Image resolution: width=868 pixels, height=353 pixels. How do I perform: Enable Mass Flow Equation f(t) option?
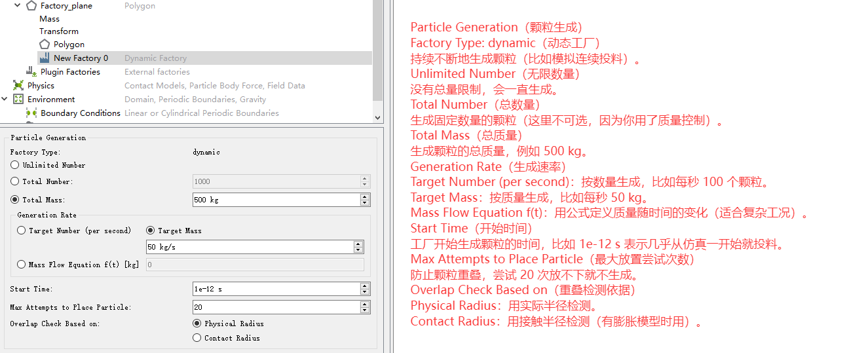click(22, 265)
